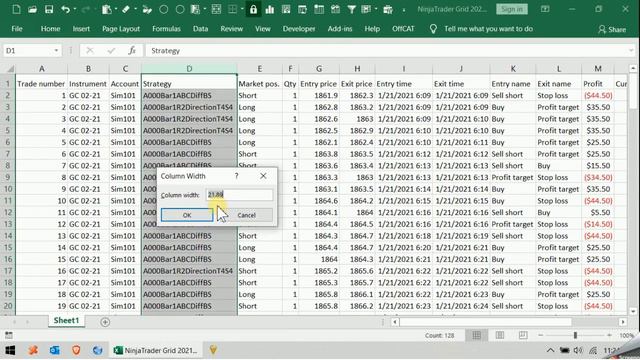Image resolution: width=640 pixels, height=360 pixels.
Task: Click the Help question mark in dialog
Action: pos(236,176)
